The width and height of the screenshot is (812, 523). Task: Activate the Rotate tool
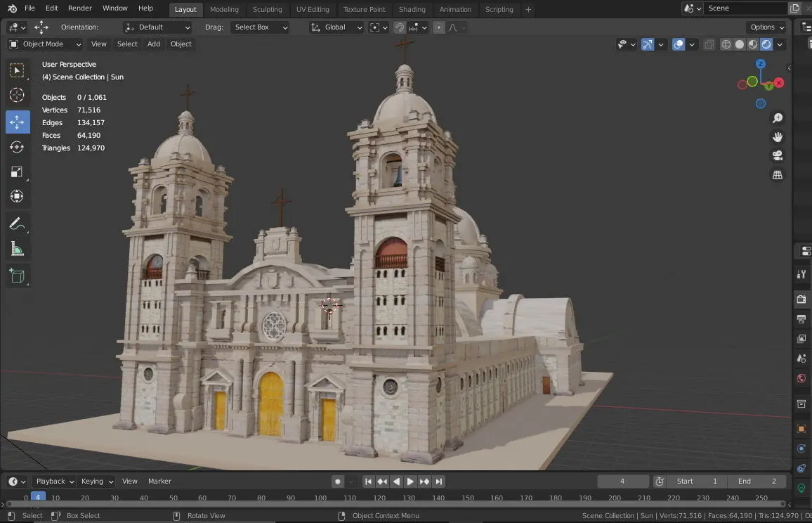pos(17,147)
